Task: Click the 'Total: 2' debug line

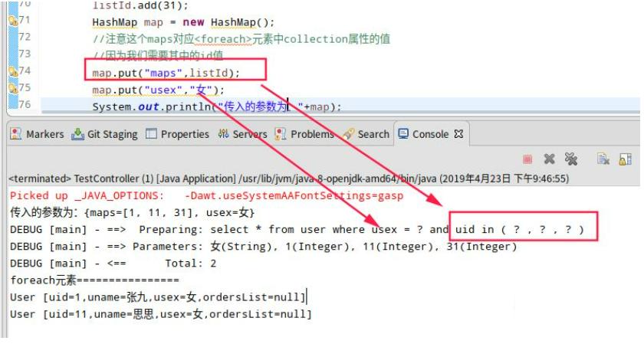Action: pyautogui.click(x=113, y=263)
